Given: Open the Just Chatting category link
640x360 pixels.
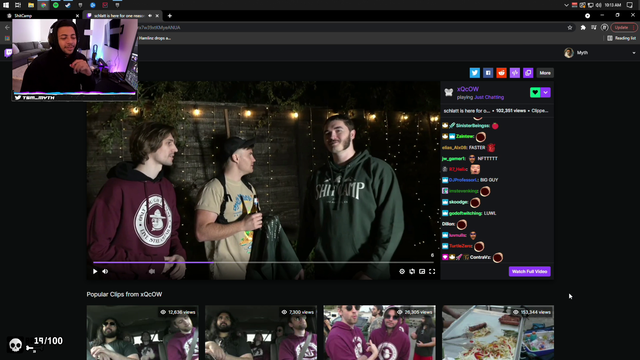Looking at the screenshot, I should pos(489,97).
